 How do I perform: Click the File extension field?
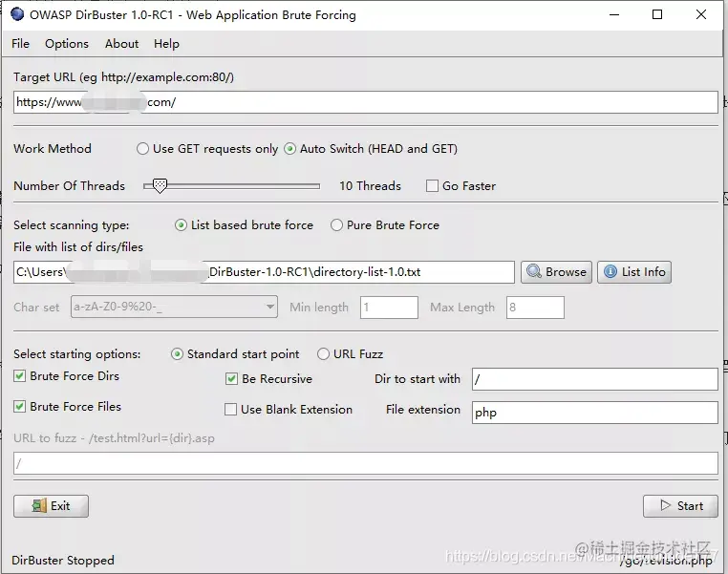595,413
